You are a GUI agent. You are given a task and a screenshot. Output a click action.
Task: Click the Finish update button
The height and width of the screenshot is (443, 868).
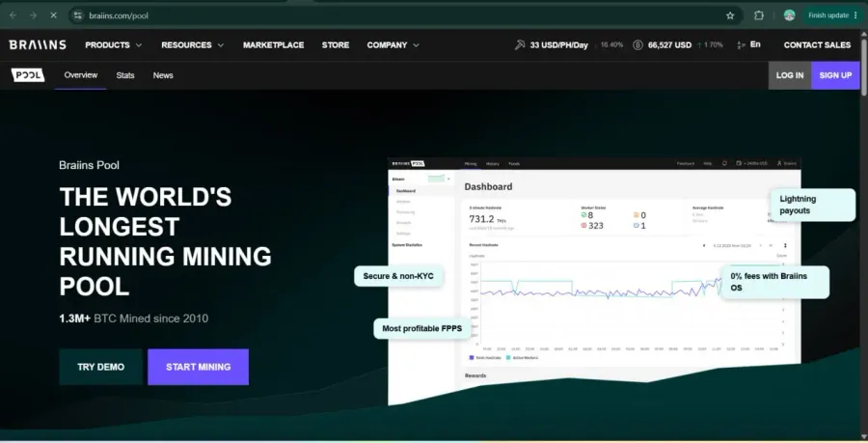tap(832, 15)
